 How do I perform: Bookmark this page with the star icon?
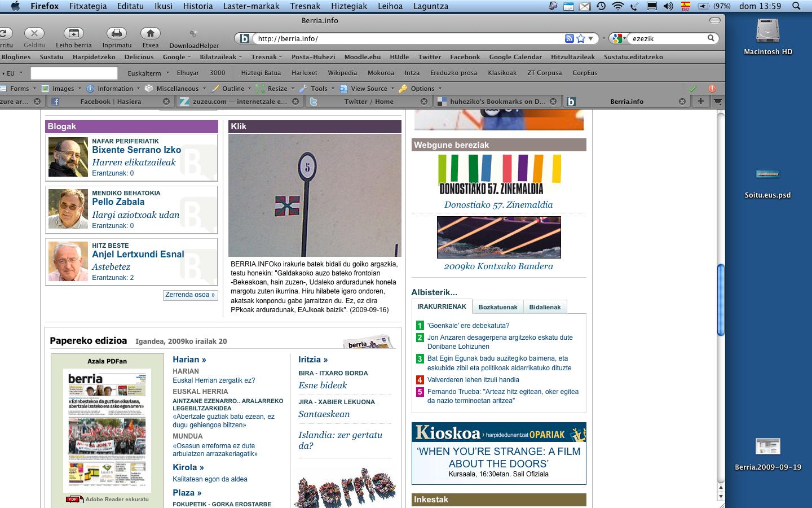[x=581, y=38]
